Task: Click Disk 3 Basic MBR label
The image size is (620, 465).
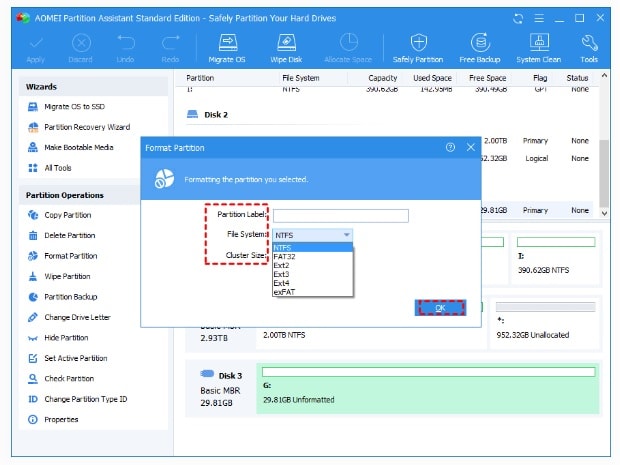Action: 220,391
